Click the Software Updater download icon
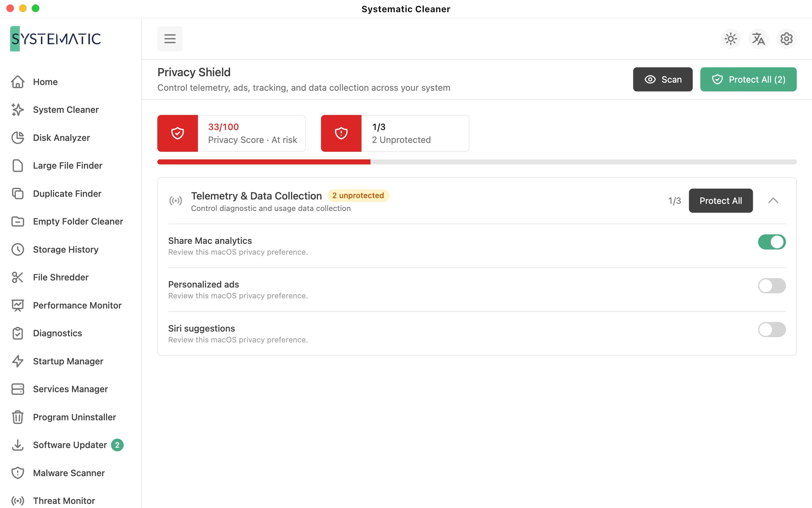Viewport: 812px width, 508px height. tap(18, 445)
